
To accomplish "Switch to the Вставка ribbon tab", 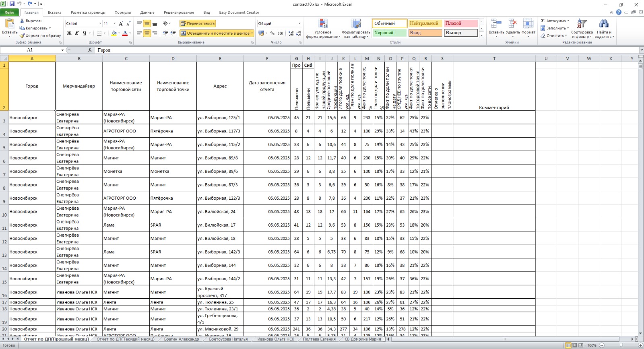I will [x=55, y=12].
